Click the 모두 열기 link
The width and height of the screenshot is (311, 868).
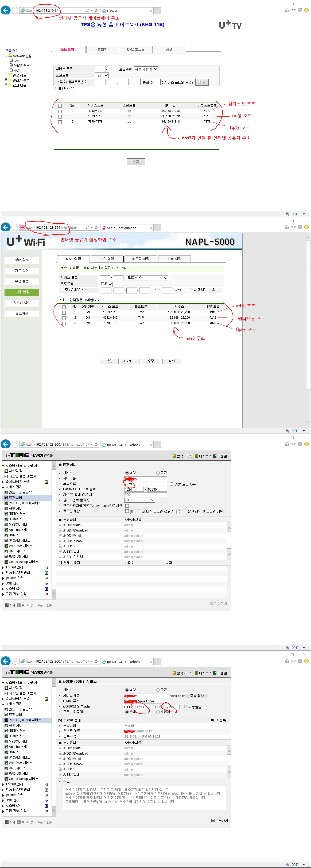point(12,51)
